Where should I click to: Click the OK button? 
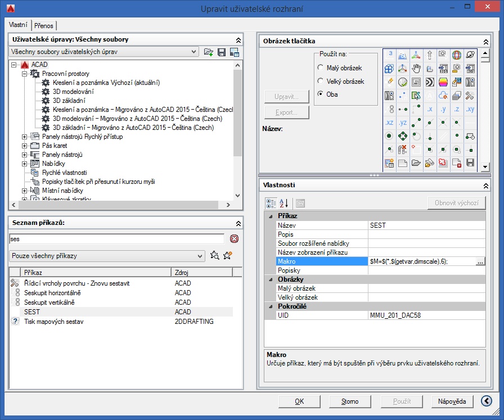pyautogui.click(x=299, y=401)
